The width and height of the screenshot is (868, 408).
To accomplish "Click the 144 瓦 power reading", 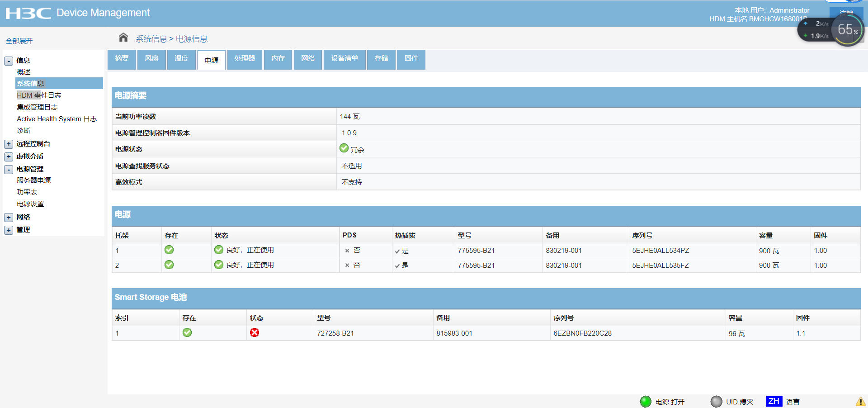I will [x=350, y=117].
